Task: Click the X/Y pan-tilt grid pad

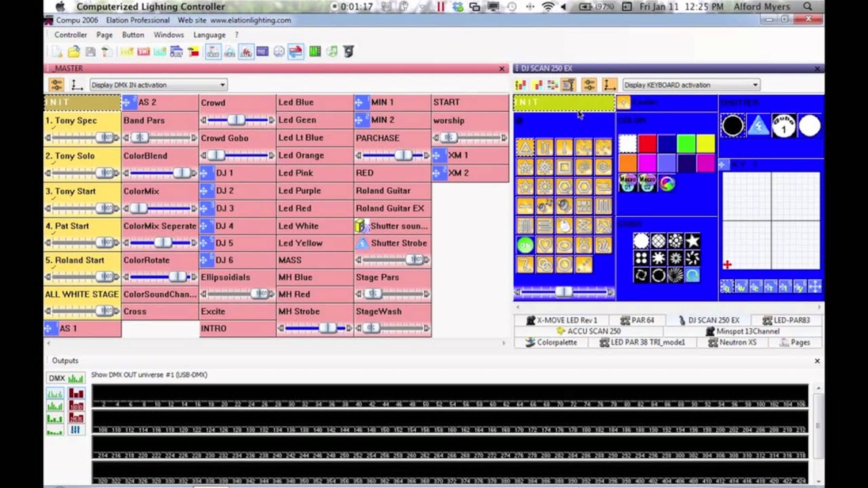Action: tap(771, 221)
